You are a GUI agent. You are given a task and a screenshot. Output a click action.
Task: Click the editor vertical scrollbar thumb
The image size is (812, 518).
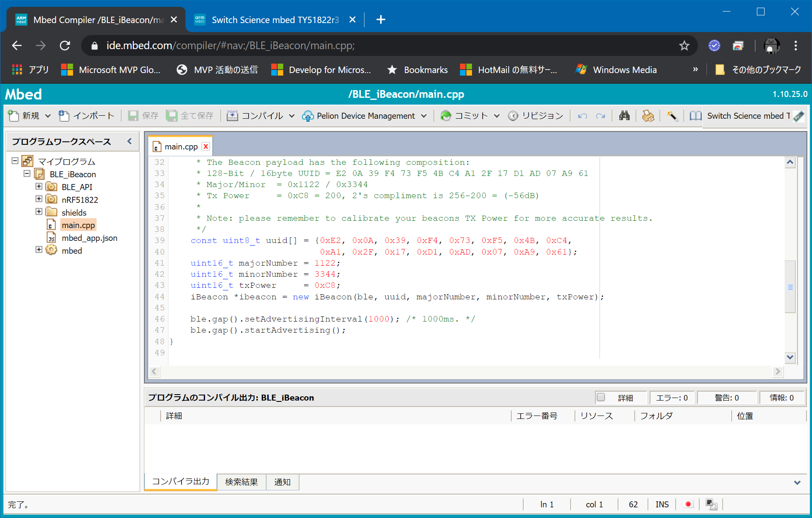pos(790,287)
